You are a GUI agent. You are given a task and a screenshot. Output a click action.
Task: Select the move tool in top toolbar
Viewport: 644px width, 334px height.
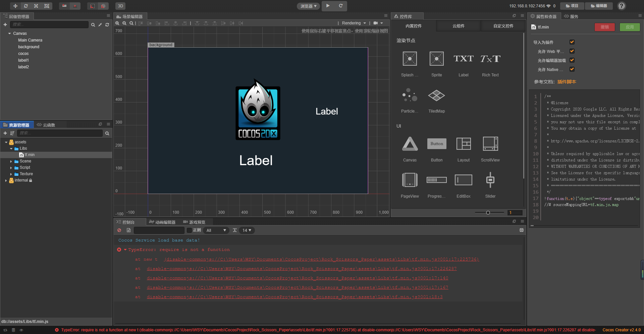click(x=15, y=6)
